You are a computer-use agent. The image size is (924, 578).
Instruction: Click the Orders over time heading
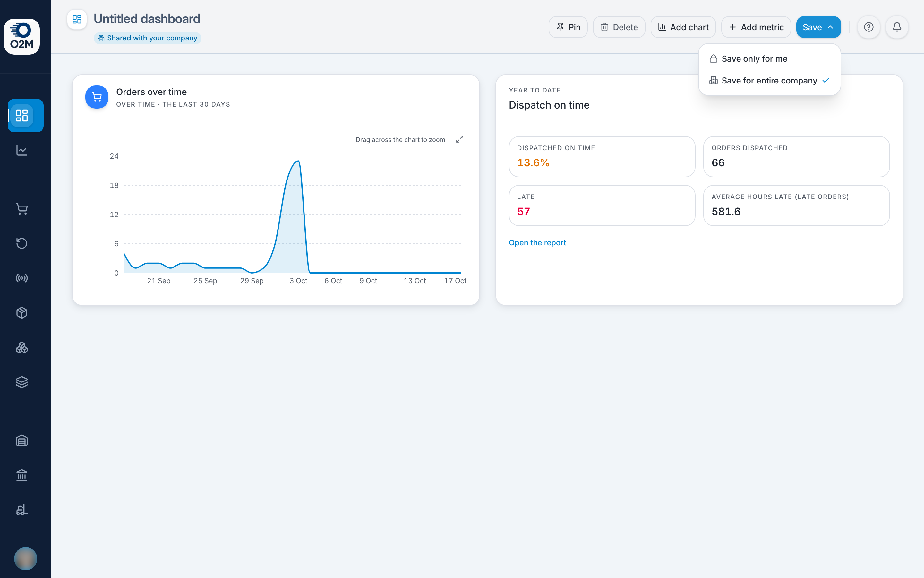click(x=151, y=92)
